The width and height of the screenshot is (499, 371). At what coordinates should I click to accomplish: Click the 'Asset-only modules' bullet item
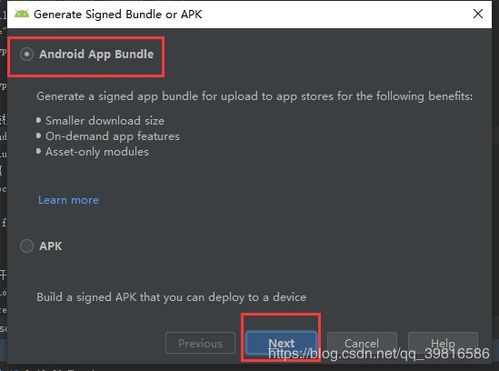tap(97, 152)
